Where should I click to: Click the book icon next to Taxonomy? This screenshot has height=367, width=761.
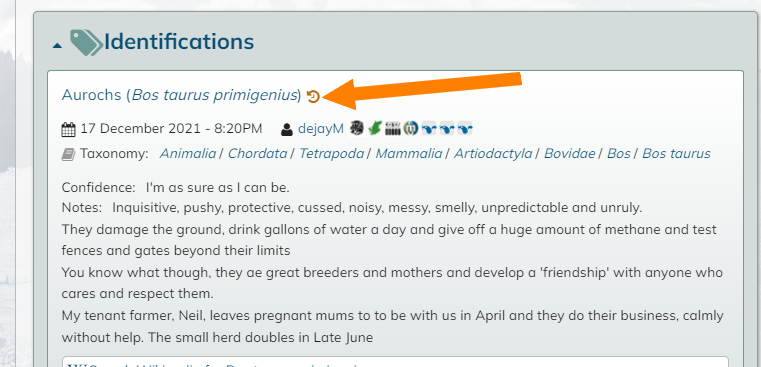pos(68,154)
